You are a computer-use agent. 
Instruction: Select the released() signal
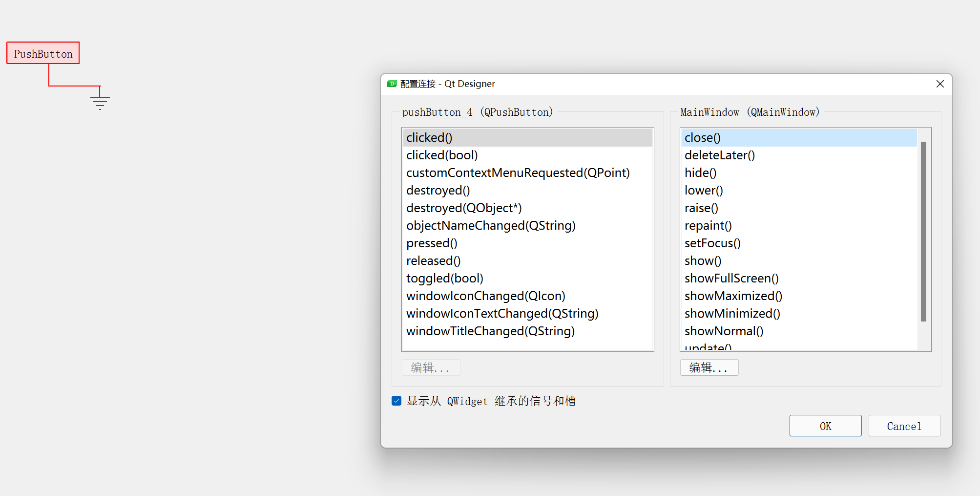coord(433,260)
